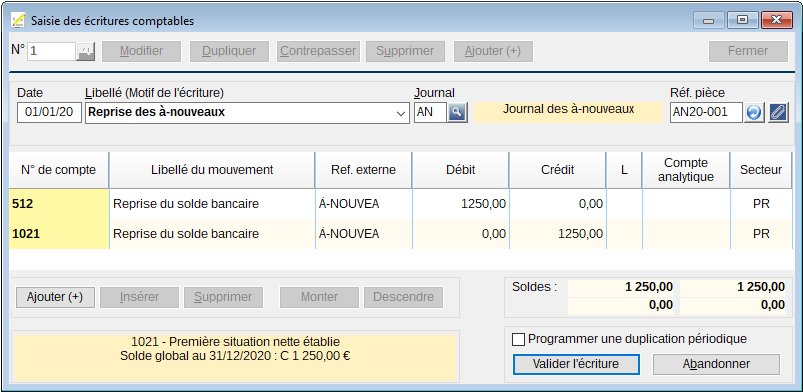Click the Secteur column header

pos(761,170)
